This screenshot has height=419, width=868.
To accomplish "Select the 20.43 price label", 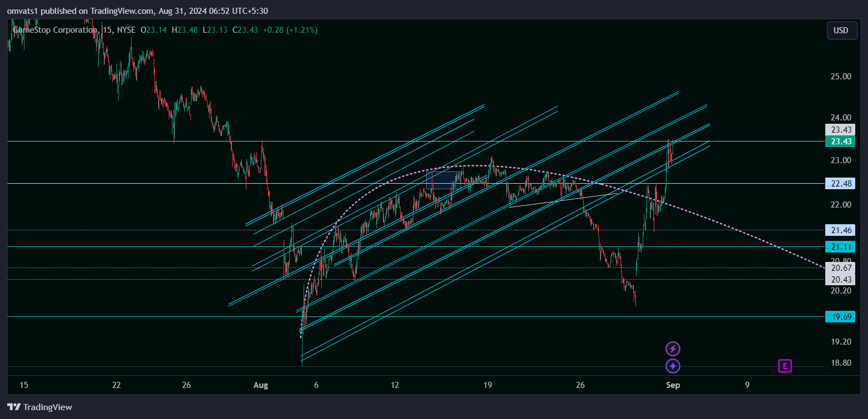I will pos(840,279).
